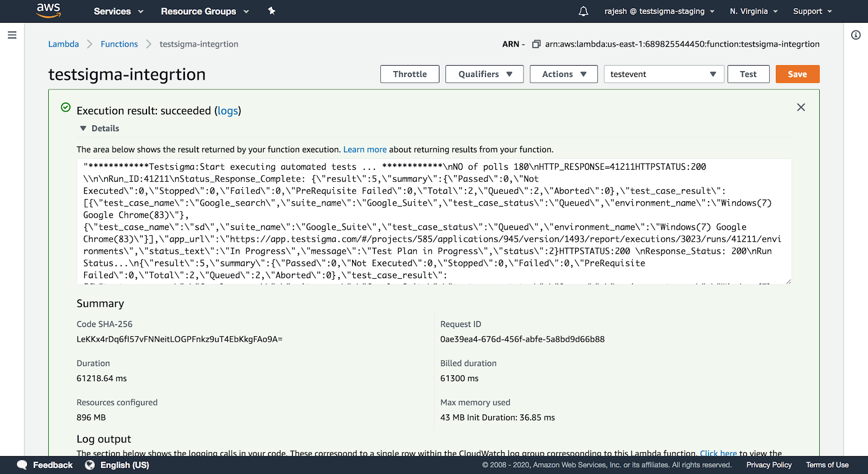The width and height of the screenshot is (868, 474).
Task: Change language via English (US)
Action: pos(125,465)
